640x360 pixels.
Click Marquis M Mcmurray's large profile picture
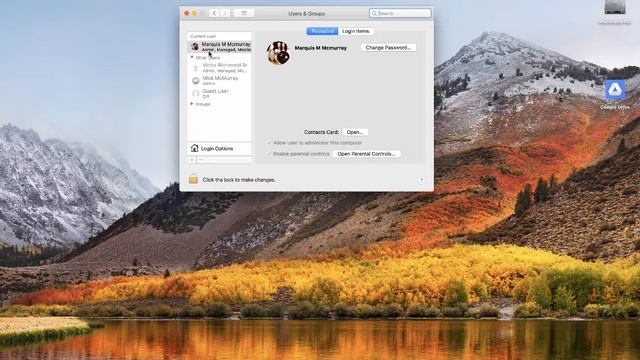(x=278, y=52)
